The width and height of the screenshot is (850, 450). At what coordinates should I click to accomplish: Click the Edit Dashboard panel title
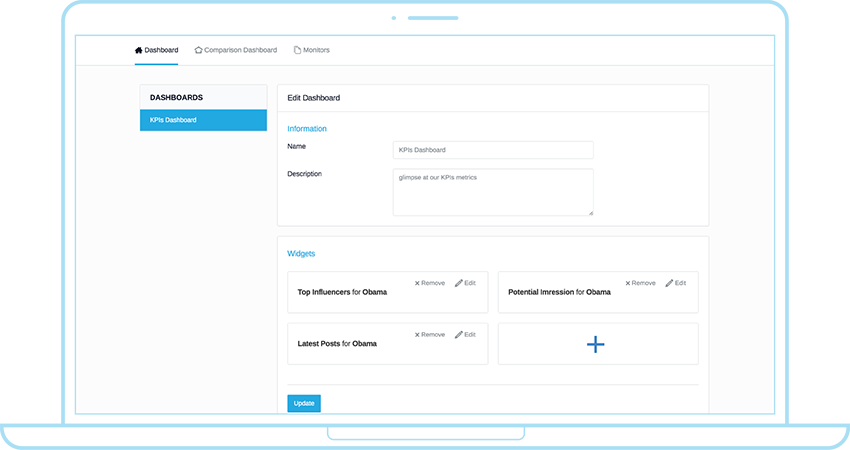(x=314, y=98)
